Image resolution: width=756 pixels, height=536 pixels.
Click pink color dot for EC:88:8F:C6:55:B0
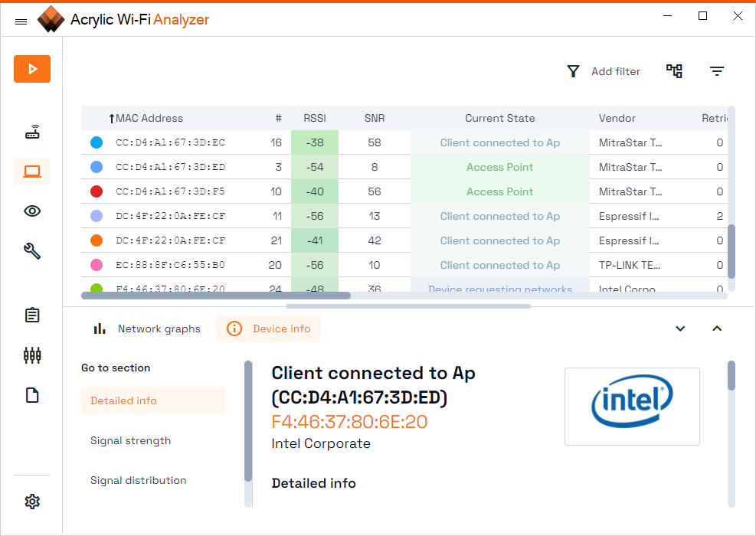coord(97,265)
